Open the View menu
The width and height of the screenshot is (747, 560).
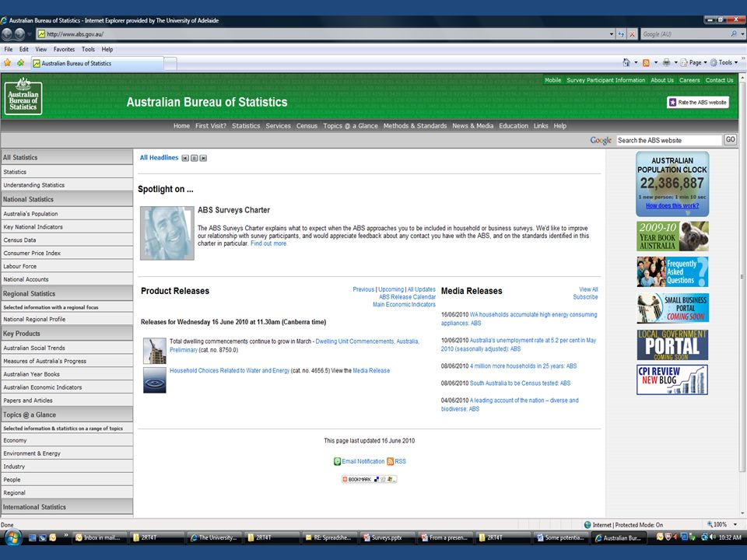pos(41,49)
